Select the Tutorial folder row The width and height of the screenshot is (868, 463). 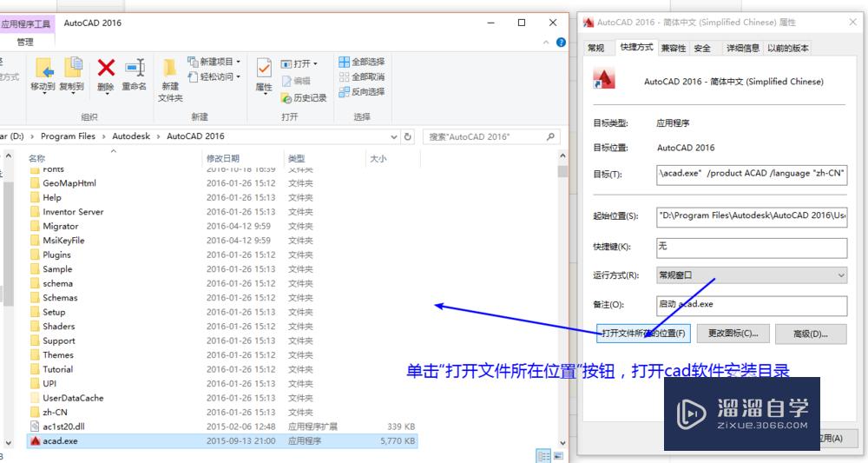point(222,369)
